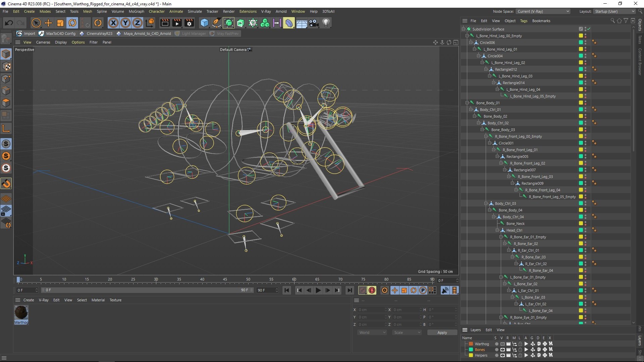Open the Light object icon

[326, 23]
